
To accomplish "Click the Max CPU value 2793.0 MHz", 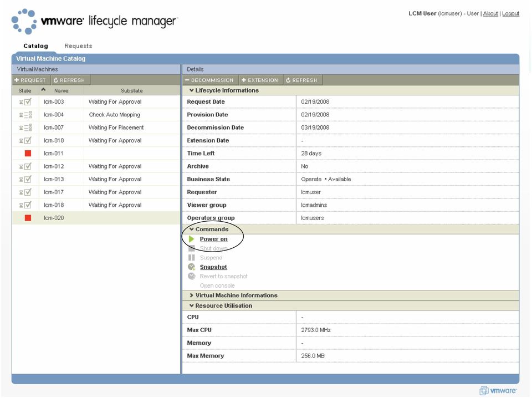I will click(x=316, y=330).
